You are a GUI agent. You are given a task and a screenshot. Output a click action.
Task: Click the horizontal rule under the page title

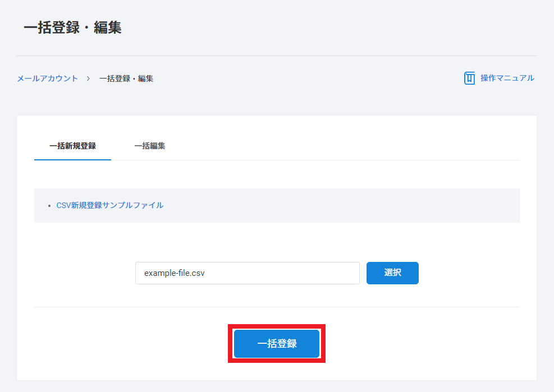coord(277,56)
